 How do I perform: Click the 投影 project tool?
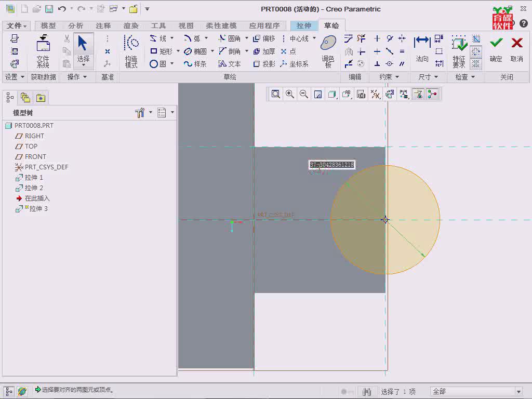click(264, 64)
